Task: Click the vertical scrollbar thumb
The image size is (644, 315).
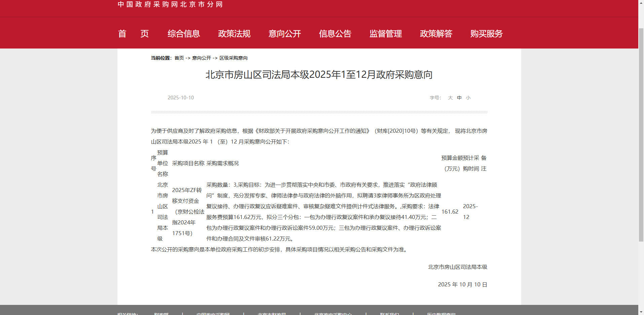Action: pos(641,135)
